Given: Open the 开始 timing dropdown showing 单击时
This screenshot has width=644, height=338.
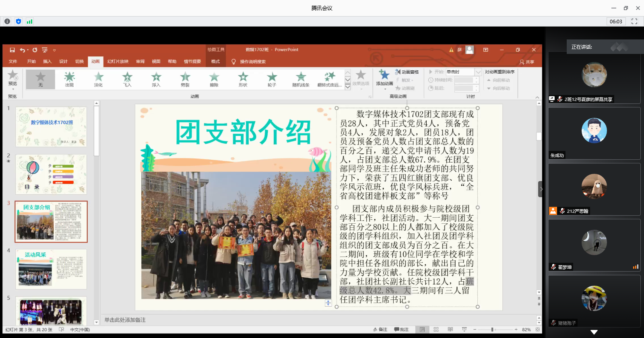Looking at the screenshot, I should pos(478,72).
